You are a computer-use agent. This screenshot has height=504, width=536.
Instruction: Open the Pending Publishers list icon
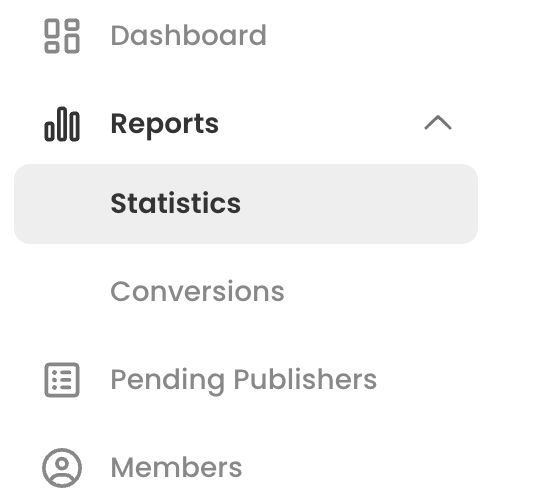[62, 380]
